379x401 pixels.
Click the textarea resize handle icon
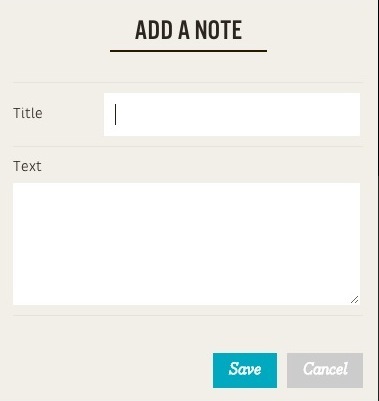tap(355, 300)
